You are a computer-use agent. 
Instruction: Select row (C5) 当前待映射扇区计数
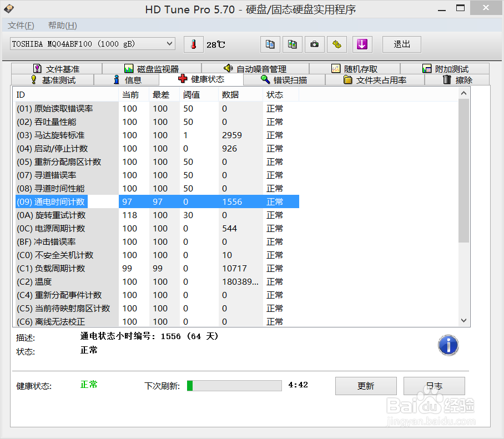[x=157, y=309]
